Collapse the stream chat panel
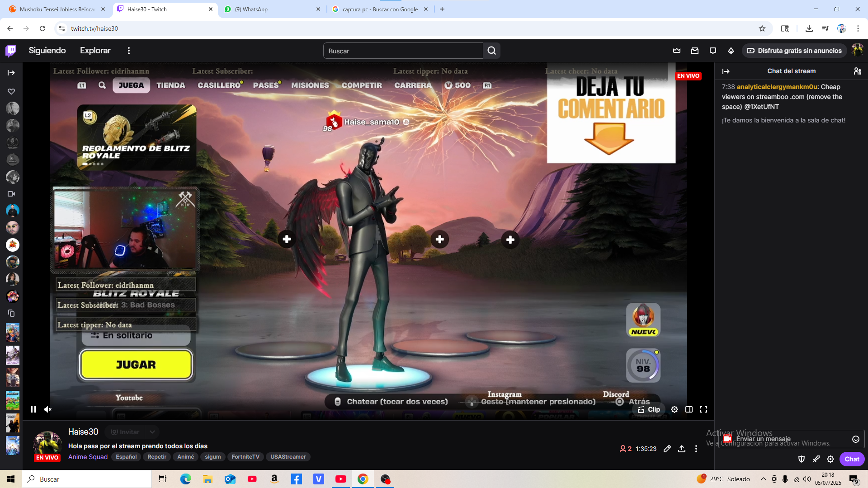868x488 pixels. click(726, 71)
